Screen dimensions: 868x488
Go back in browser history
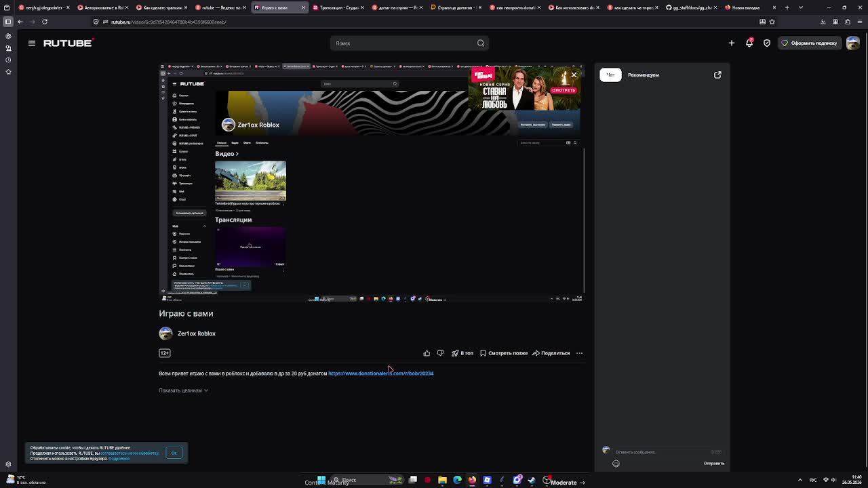20,22
